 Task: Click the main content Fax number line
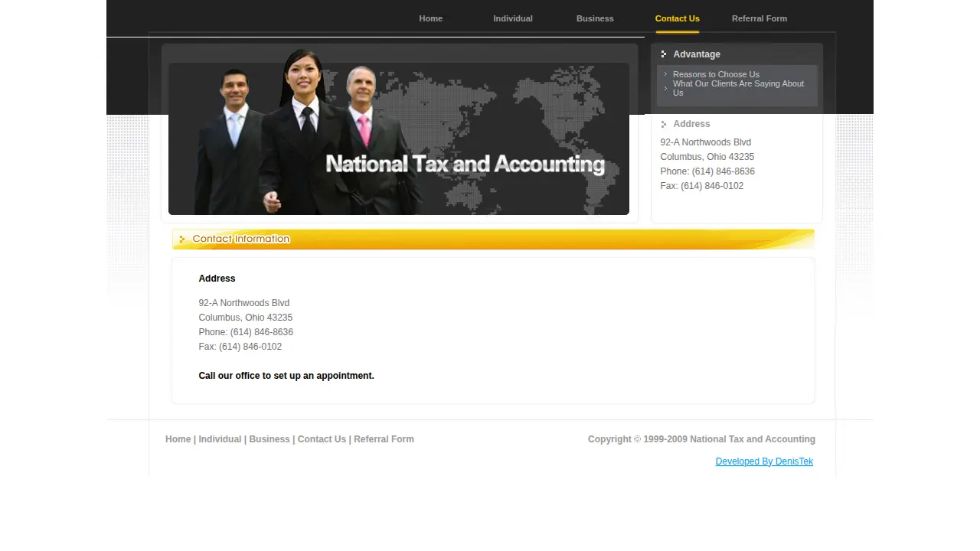click(x=240, y=347)
